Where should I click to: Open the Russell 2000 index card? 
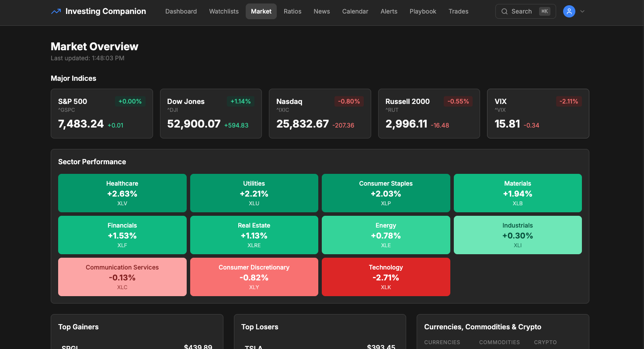429,114
